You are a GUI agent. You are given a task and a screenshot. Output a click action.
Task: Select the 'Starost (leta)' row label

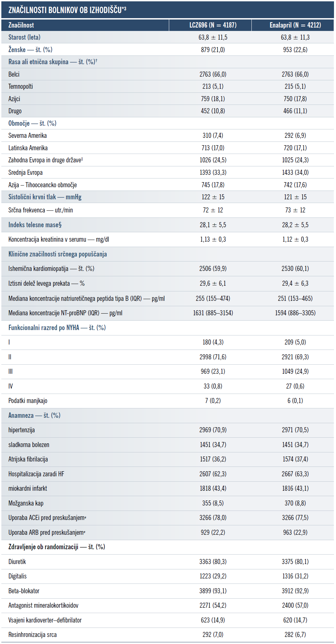(x=24, y=37)
